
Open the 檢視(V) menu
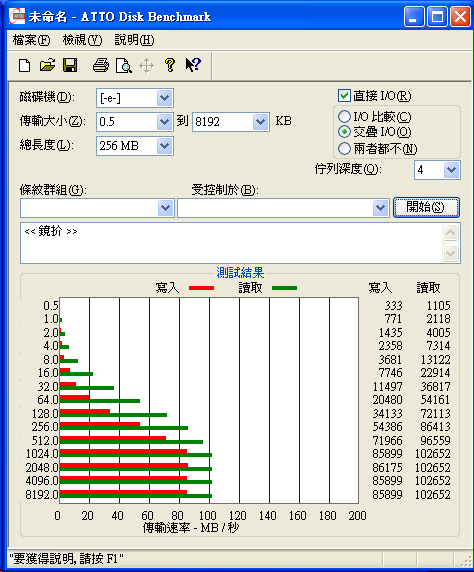pos(82,40)
